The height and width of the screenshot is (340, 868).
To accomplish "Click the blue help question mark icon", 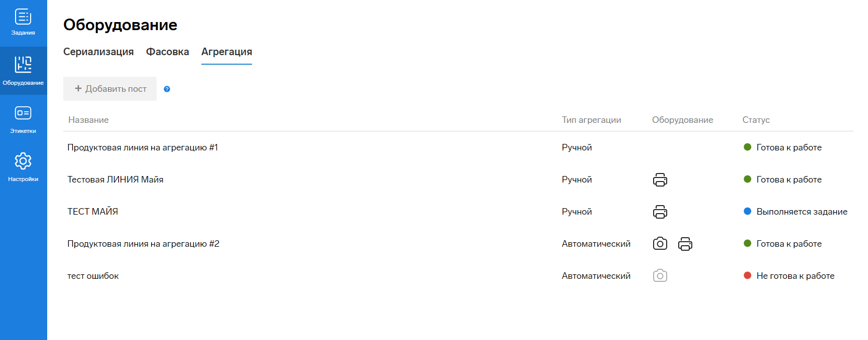I will point(167,89).
